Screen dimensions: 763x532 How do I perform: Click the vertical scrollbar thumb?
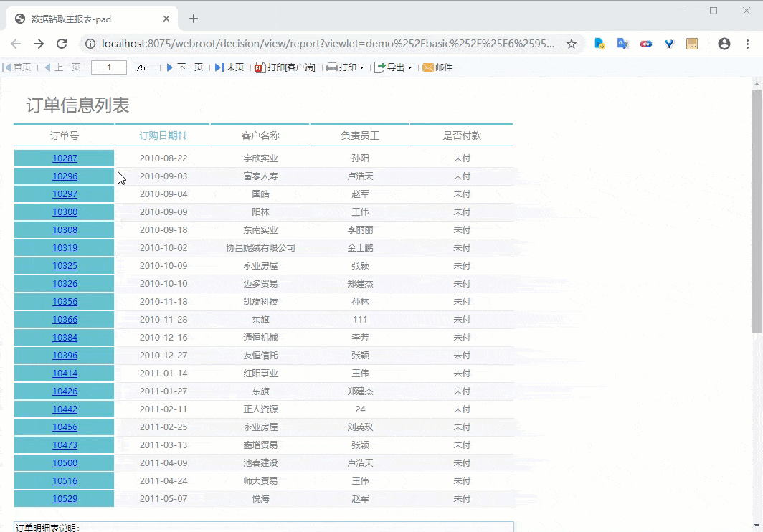(x=756, y=211)
